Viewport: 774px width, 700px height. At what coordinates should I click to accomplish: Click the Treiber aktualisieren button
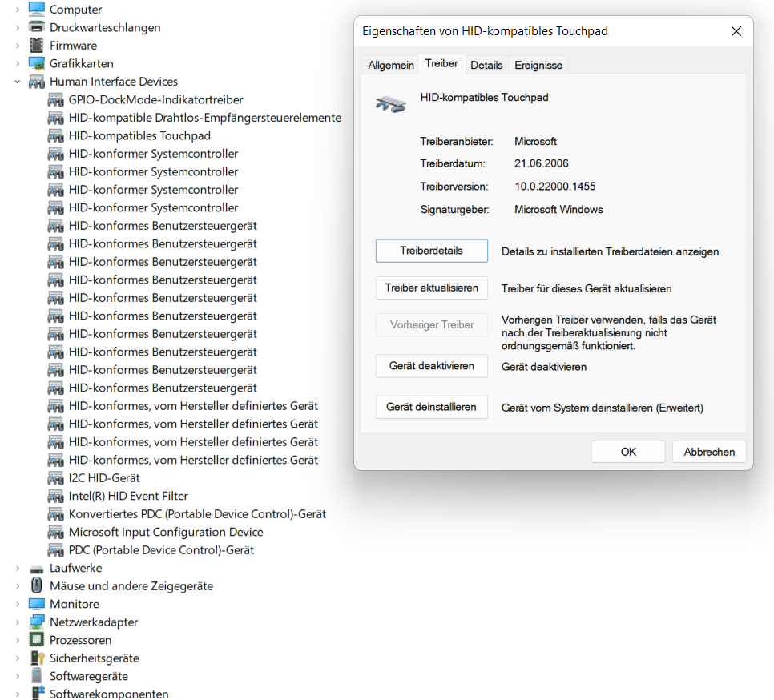[431, 288]
